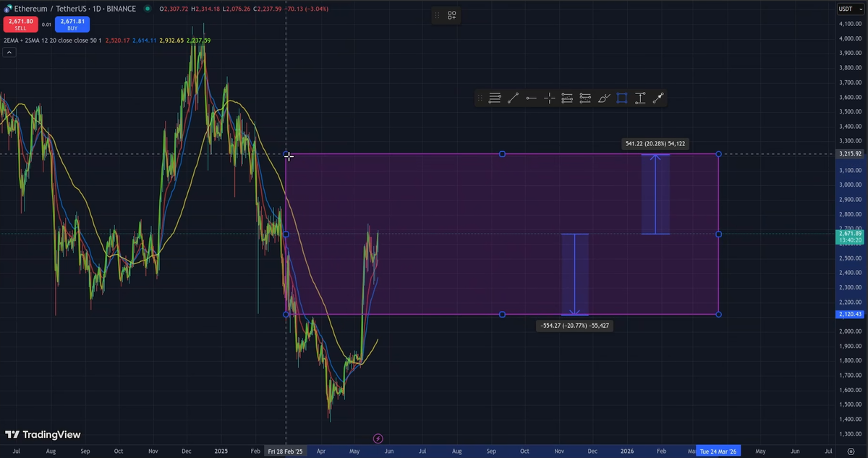Toggle the chart lightning zoom button

377,438
